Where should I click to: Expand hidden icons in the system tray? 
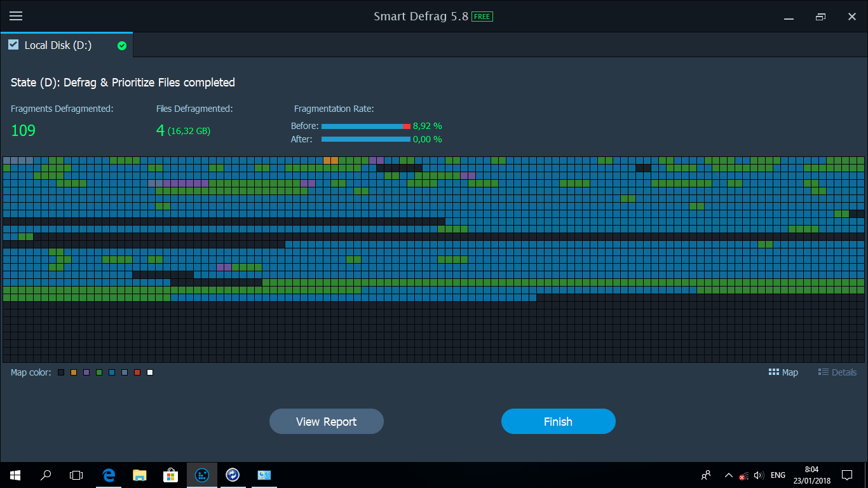pyautogui.click(x=728, y=475)
